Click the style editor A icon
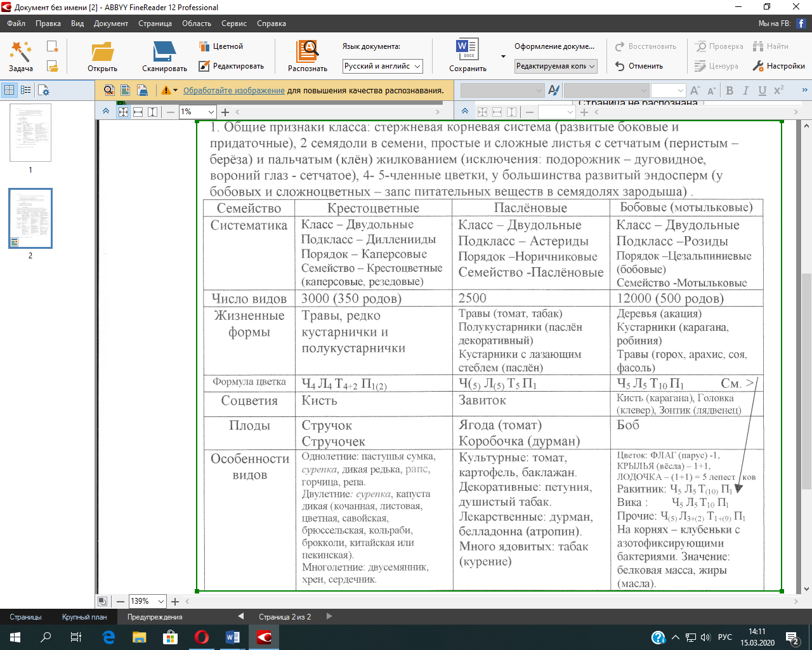 554,90
